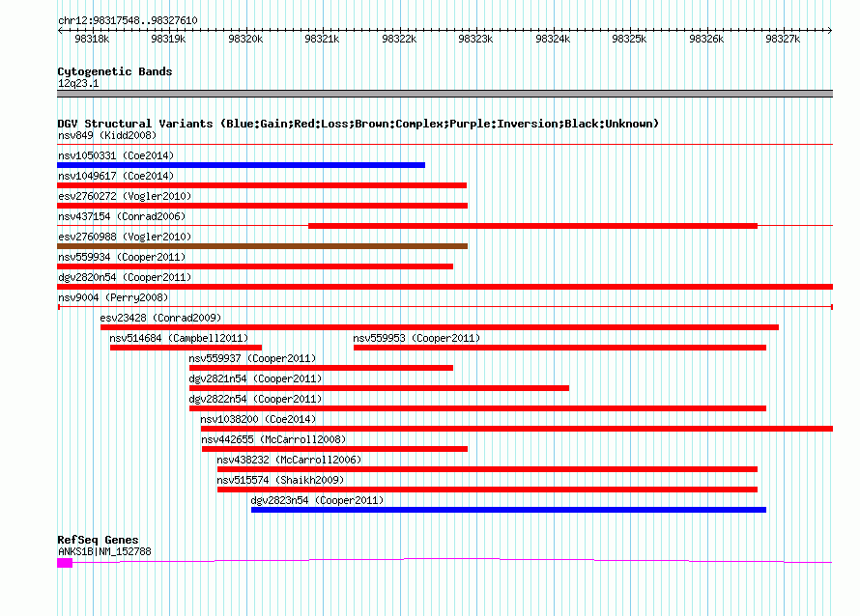Click the red bar of dgv2821n54

click(379, 388)
